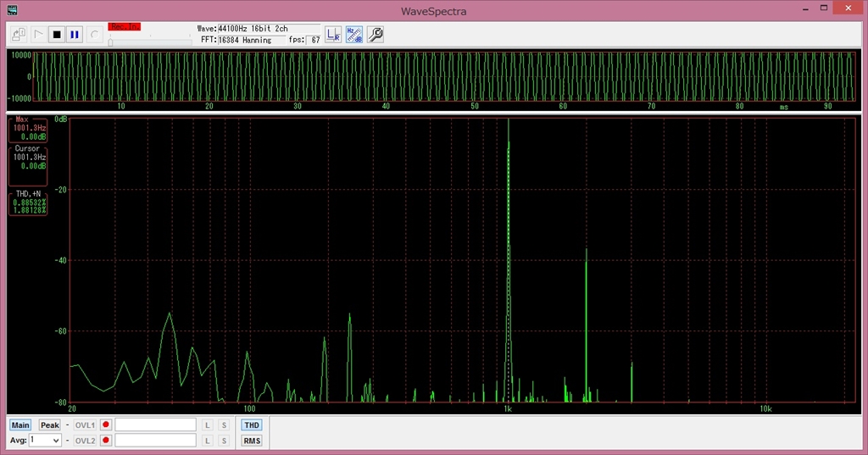
Task: Click the FFT 16384 Hanning field
Action: coord(251,40)
